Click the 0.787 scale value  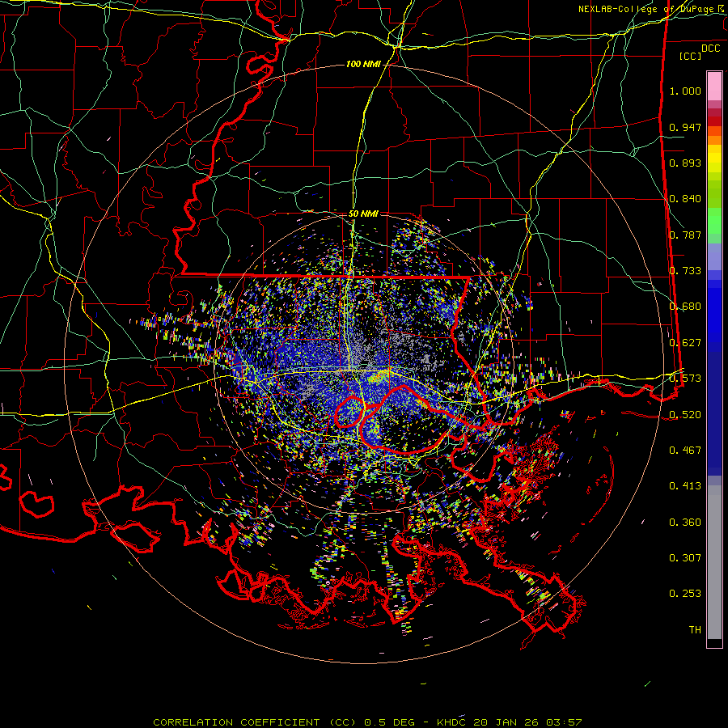685,235
